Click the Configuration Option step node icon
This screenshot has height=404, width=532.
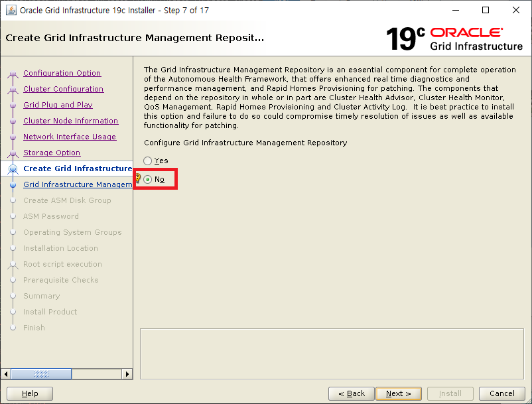(13, 73)
